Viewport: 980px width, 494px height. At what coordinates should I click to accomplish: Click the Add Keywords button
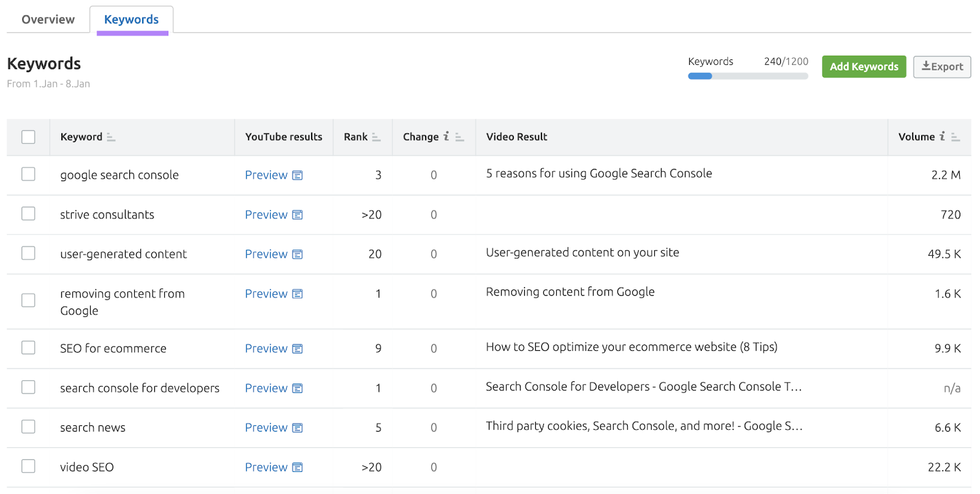click(x=864, y=67)
